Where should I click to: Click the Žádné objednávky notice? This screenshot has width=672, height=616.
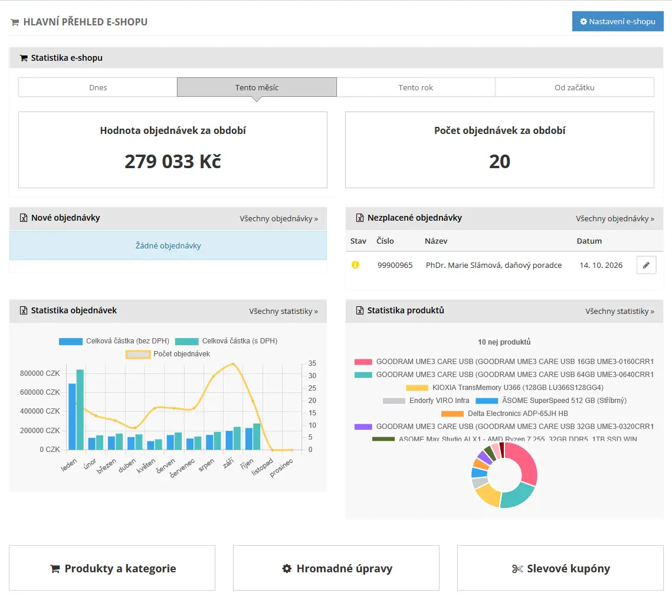point(168,245)
